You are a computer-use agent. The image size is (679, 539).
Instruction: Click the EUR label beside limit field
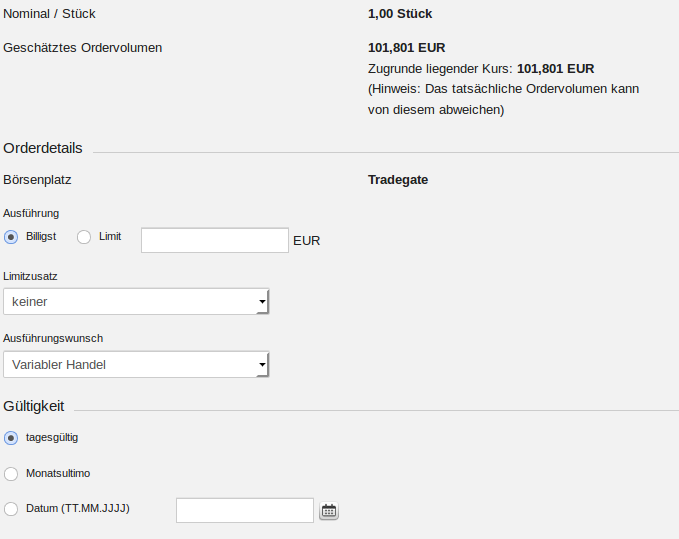pos(307,241)
